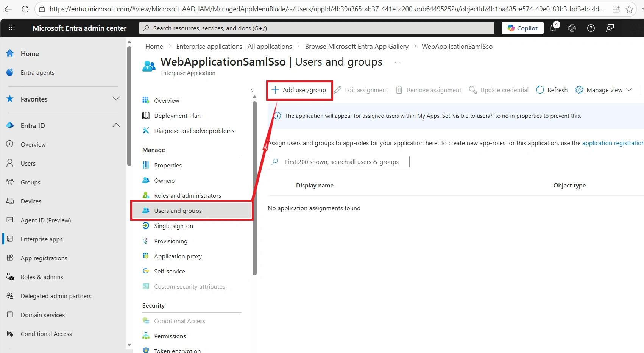
Task: Open the Manage view dropdown
Action: pos(604,90)
